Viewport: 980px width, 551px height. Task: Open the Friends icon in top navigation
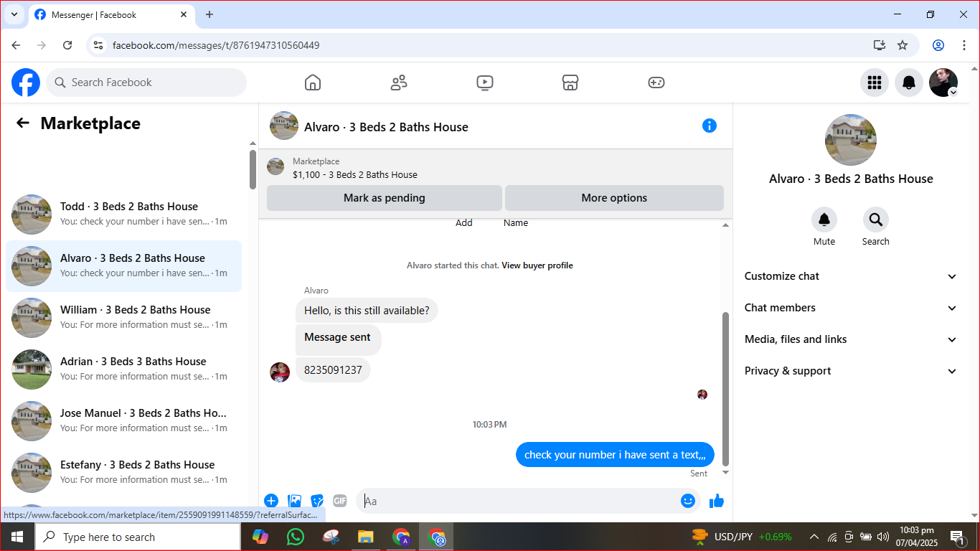pos(399,83)
